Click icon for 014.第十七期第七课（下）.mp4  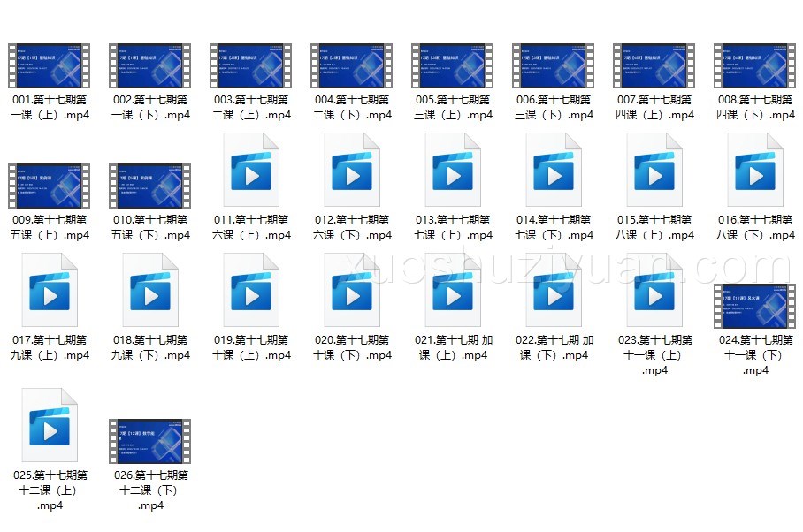[x=554, y=174]
